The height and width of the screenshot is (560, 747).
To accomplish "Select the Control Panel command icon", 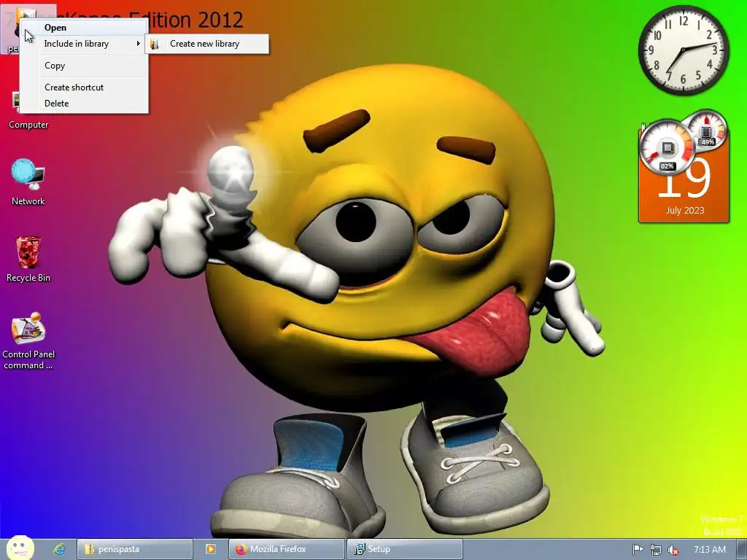I will [28, 341].
